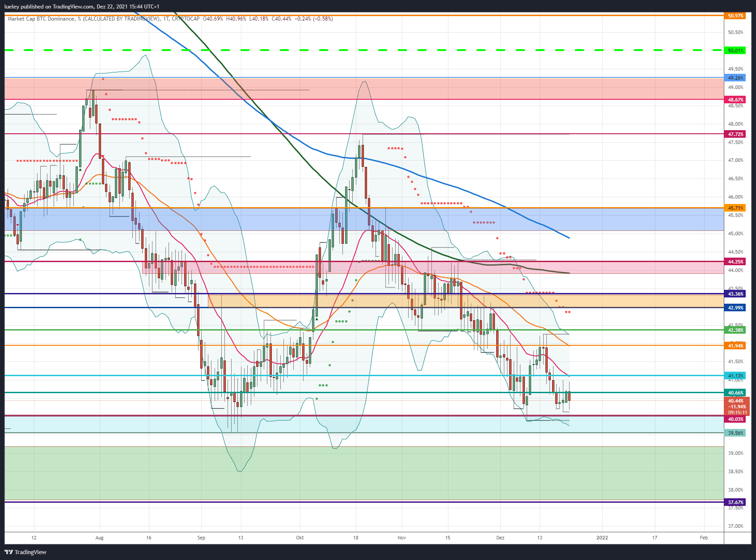
Task: Click the 38.00% price axis tick
Action: [735, 490]
